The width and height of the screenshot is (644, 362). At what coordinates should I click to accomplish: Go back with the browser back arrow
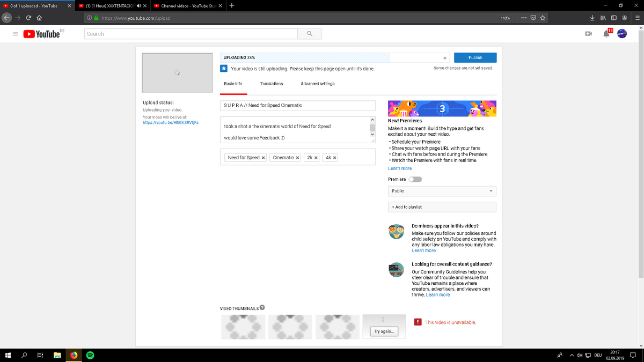(x=5, y=18)
